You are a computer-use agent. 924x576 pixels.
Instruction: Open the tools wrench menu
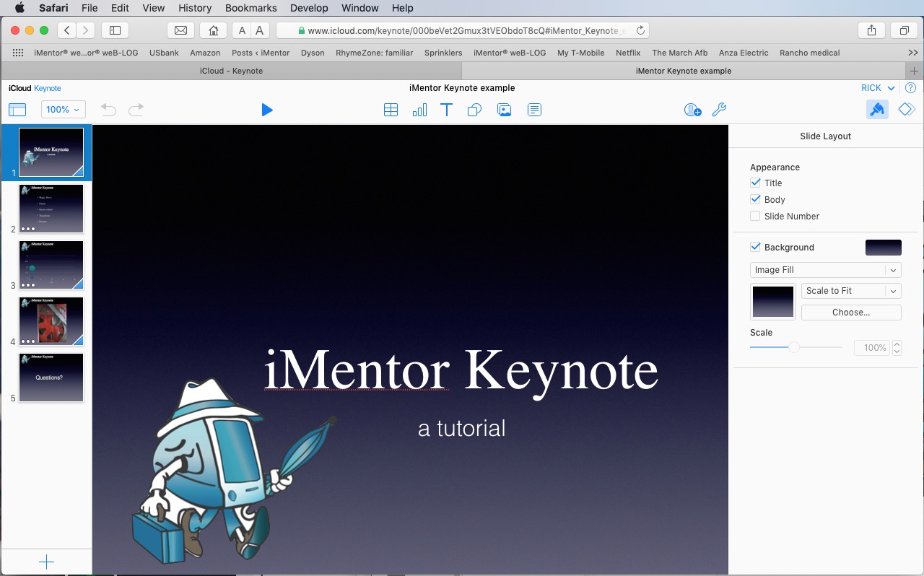719,110
